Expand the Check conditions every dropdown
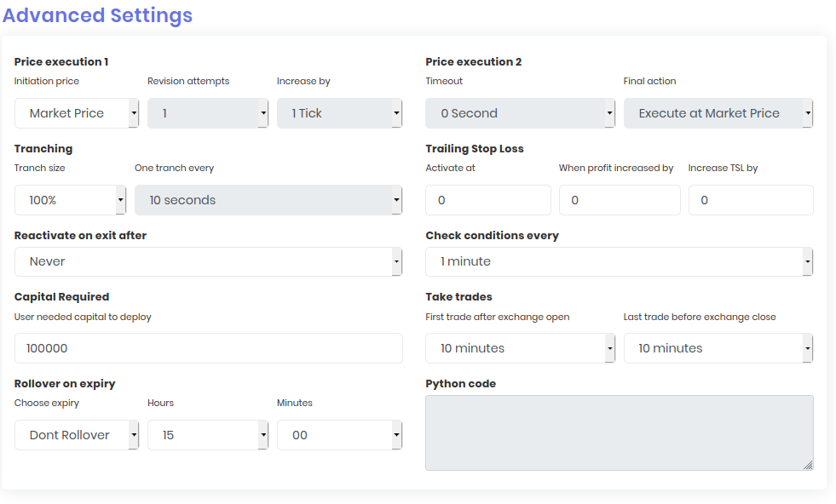The width and height of the screenshot is (836, 504). coord(619,261)
